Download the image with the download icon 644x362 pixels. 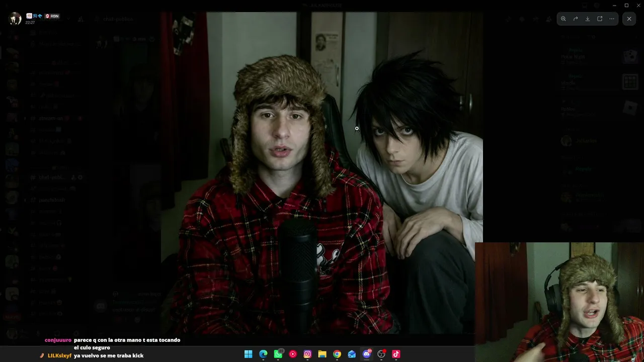click(x=588, y=19)
